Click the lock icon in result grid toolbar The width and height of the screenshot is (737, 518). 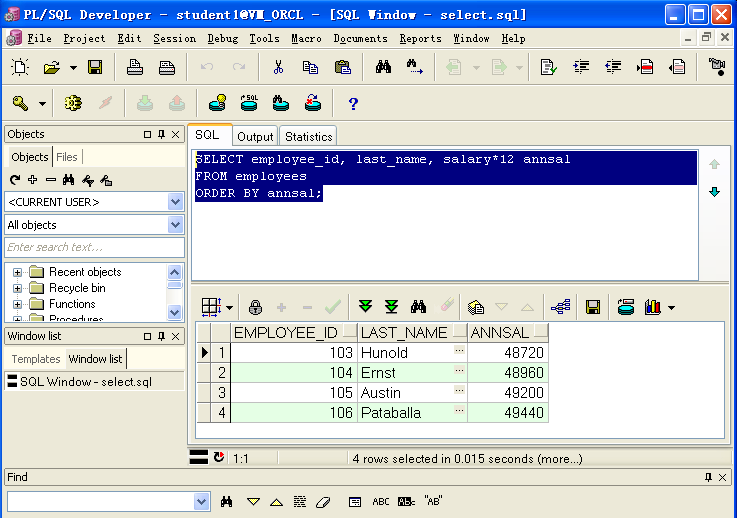255,307
